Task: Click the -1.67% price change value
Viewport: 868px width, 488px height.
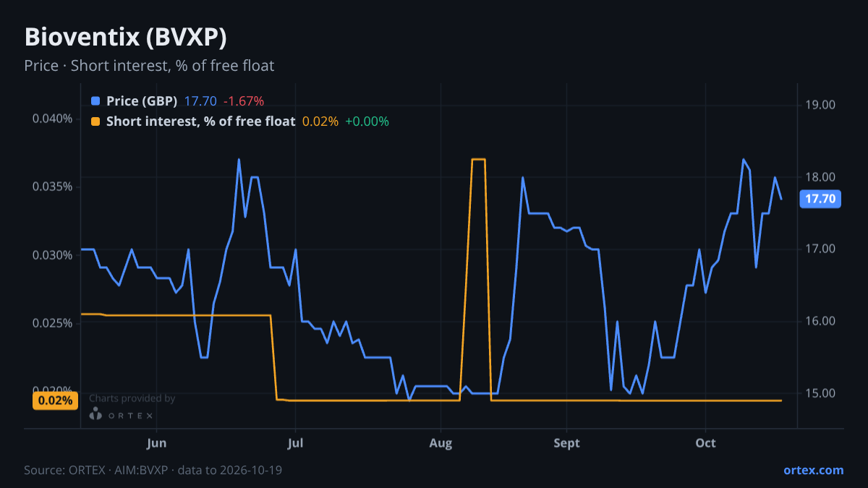Action: coord(243,101)
